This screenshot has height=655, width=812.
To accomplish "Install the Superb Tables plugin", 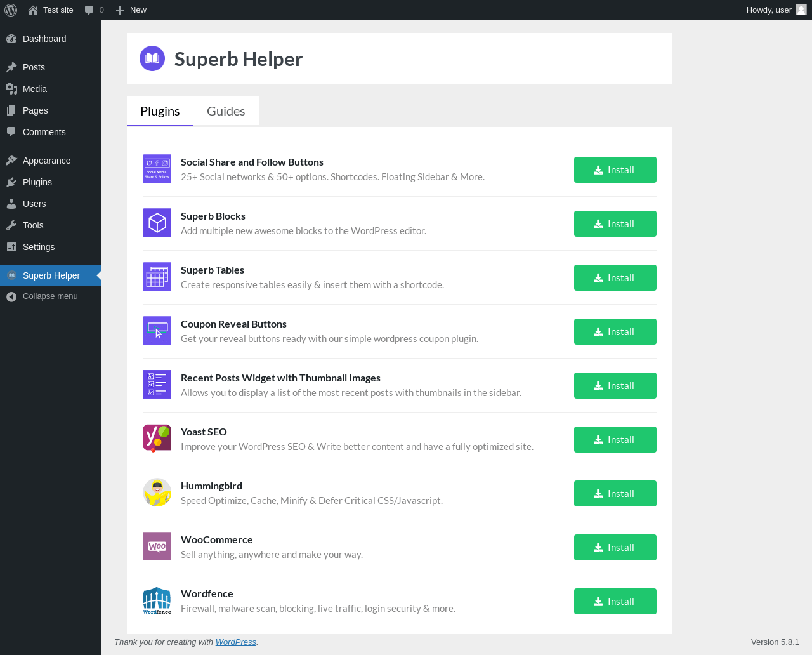I will click(615, 278).
